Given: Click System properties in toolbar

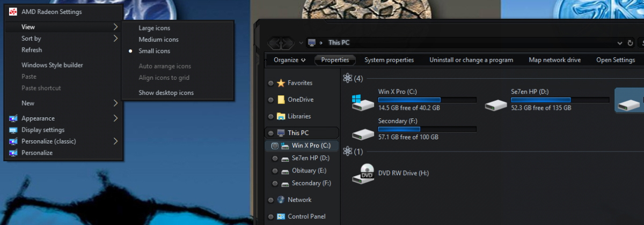Looking at the screenshot, I should pyautogui.click(x=389, y=60).
